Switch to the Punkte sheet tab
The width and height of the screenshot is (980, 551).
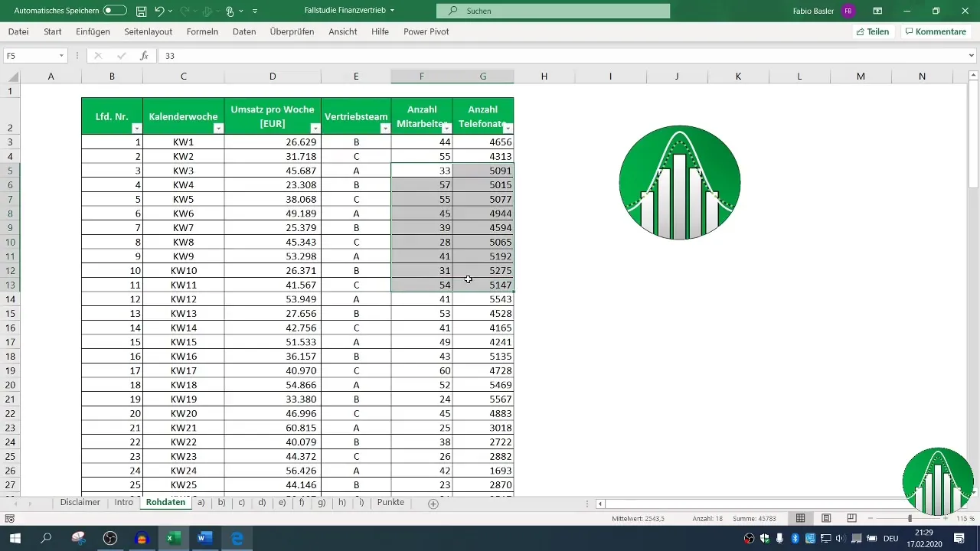pyautogui.click(x=390, y=503)
